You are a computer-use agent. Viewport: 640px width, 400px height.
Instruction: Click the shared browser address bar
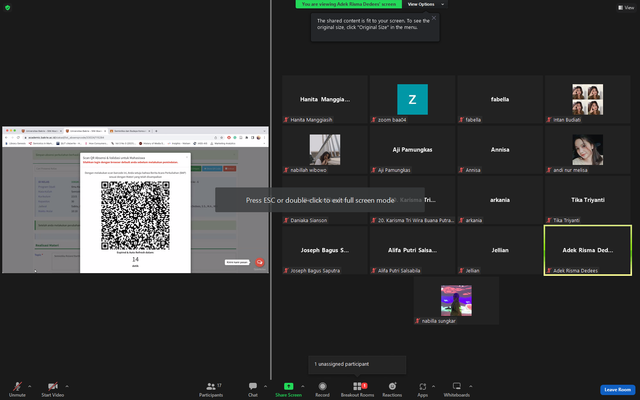118,138
